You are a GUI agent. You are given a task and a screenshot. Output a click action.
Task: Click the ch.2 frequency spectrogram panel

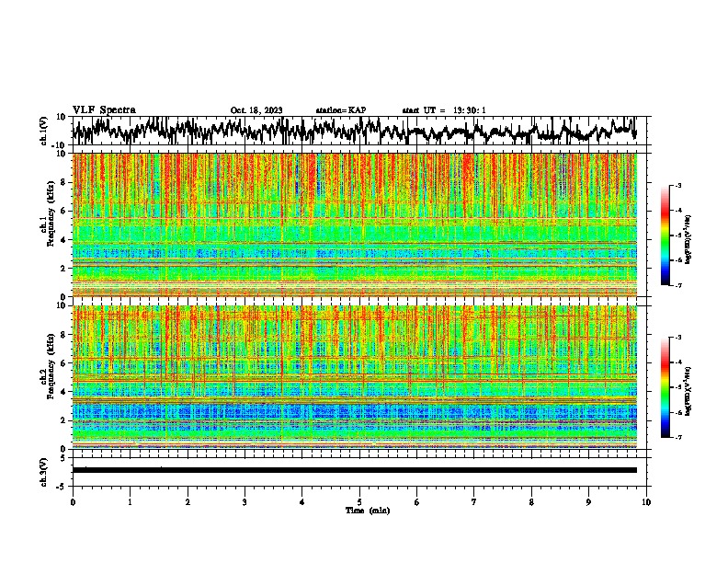pos(355,377)
